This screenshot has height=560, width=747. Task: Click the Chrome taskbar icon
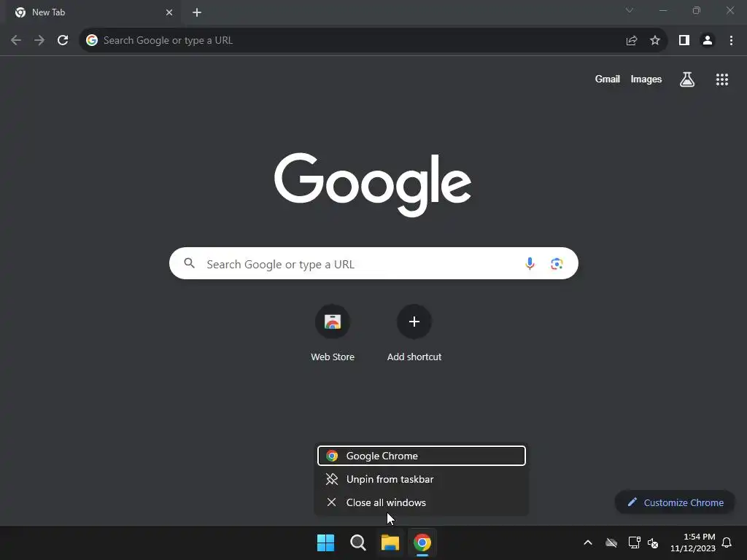click(x=422, y=542)
